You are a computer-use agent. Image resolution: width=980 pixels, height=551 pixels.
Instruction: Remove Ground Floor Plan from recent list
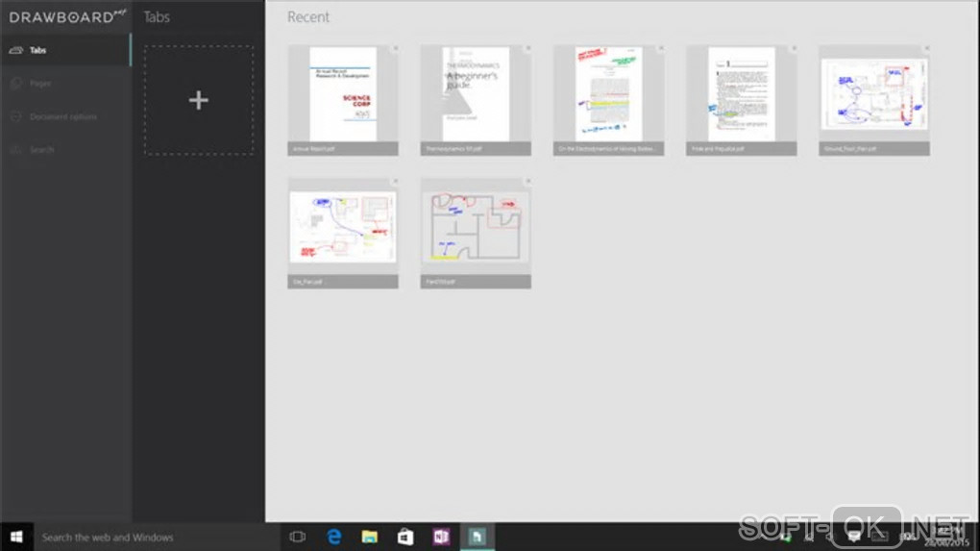point(926,48)
